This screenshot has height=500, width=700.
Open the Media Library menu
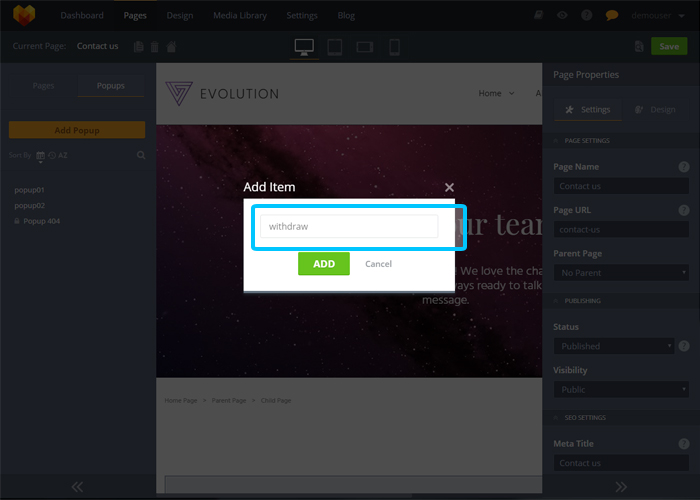(240, 16)
